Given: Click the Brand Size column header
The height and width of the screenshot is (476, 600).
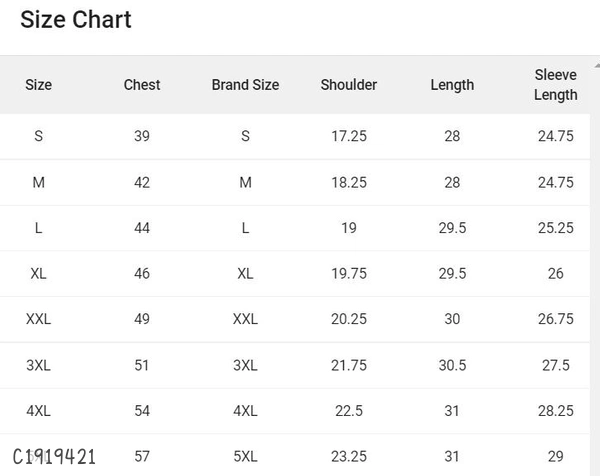Looking at the screenshot, I should [245, 85].
